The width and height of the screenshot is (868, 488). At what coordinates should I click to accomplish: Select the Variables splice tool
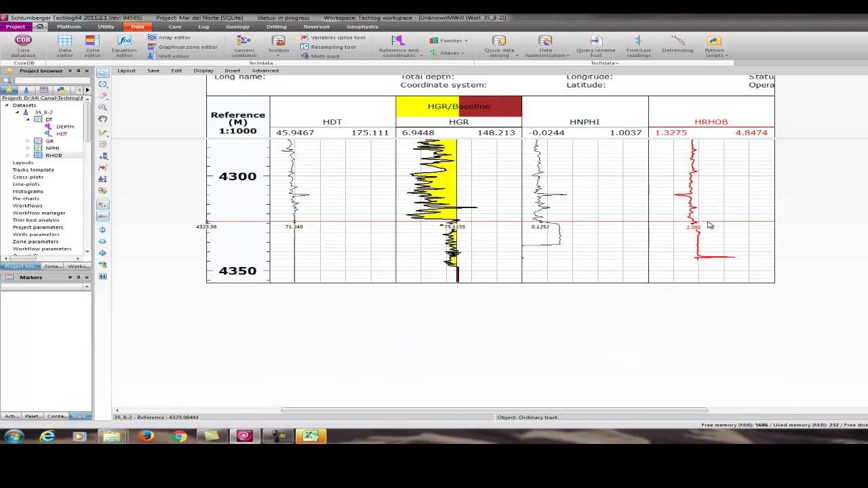click(x=334, y=38)
